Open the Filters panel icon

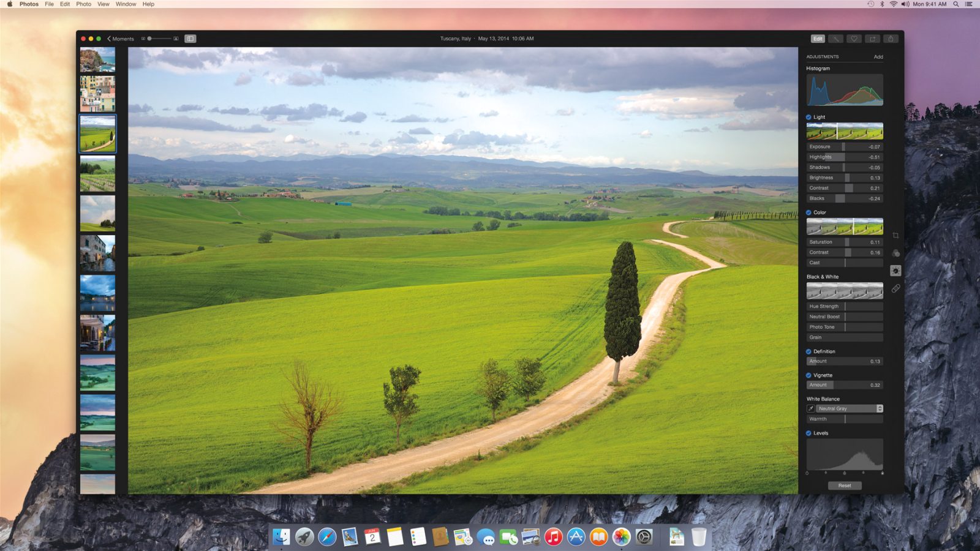(x=895, y=252)
